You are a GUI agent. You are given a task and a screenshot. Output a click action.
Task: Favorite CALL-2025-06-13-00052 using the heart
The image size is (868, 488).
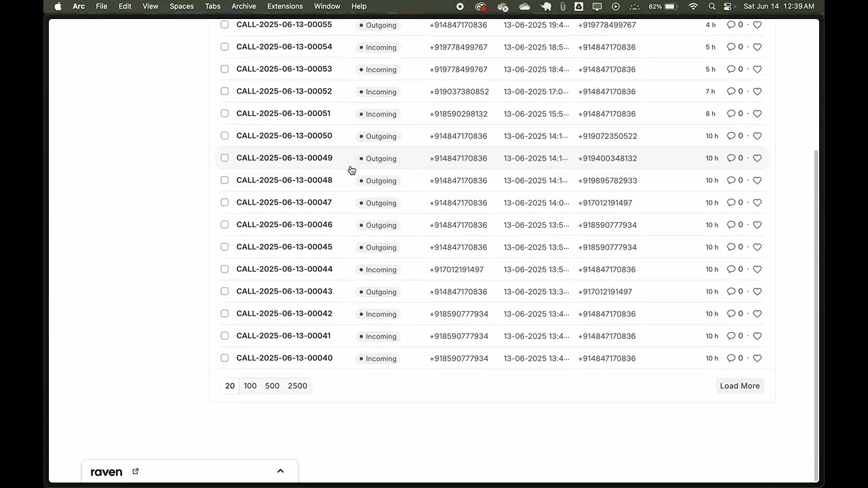coord(757,91)
